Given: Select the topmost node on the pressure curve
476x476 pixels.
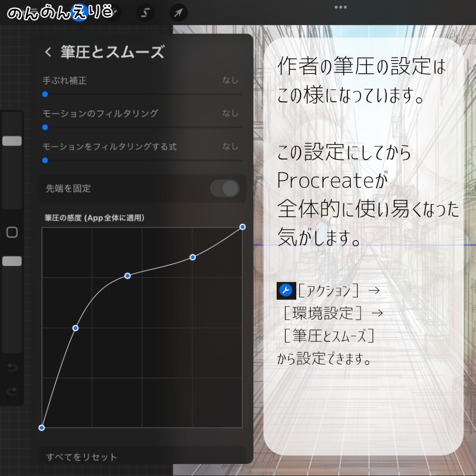Looking at the screenshot, I should point(242,227).
